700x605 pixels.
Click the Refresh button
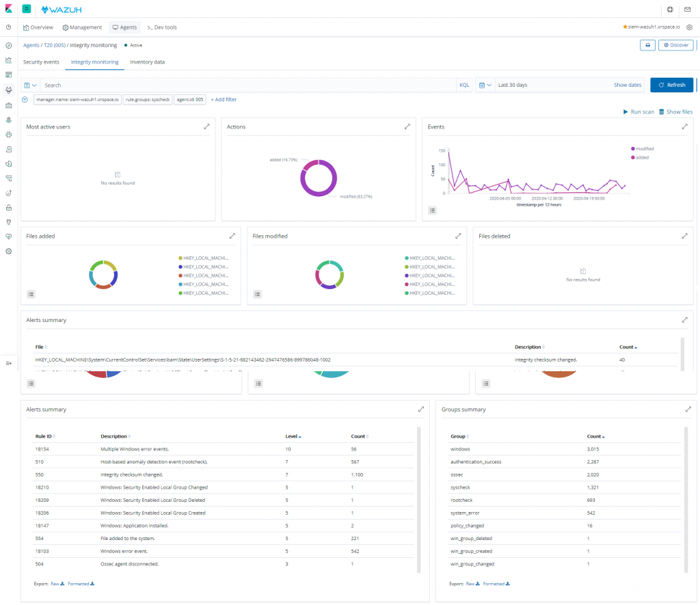coord(671,85)
